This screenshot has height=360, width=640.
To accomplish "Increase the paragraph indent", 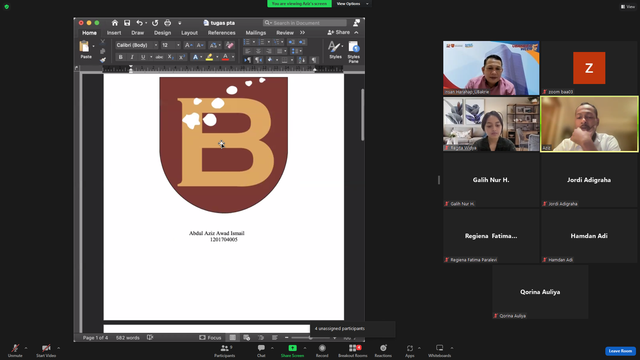I will coord(302,42).
